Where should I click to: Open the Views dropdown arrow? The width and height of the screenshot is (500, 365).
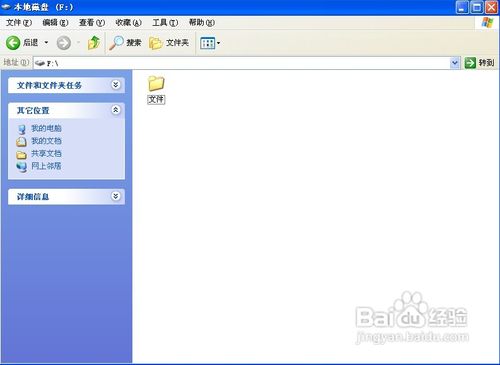[x=218, y=43]
